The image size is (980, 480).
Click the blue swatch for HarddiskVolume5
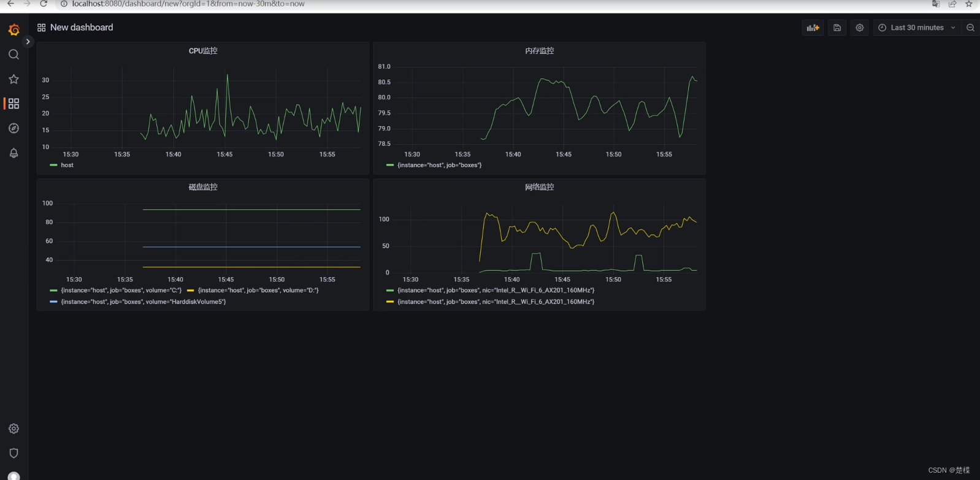click(53, 302)
